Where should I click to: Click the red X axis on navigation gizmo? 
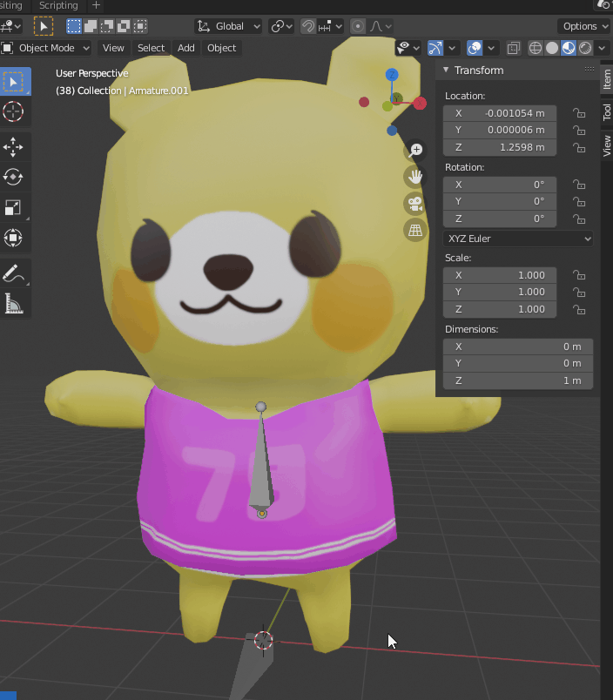click(x=420, y=103)
